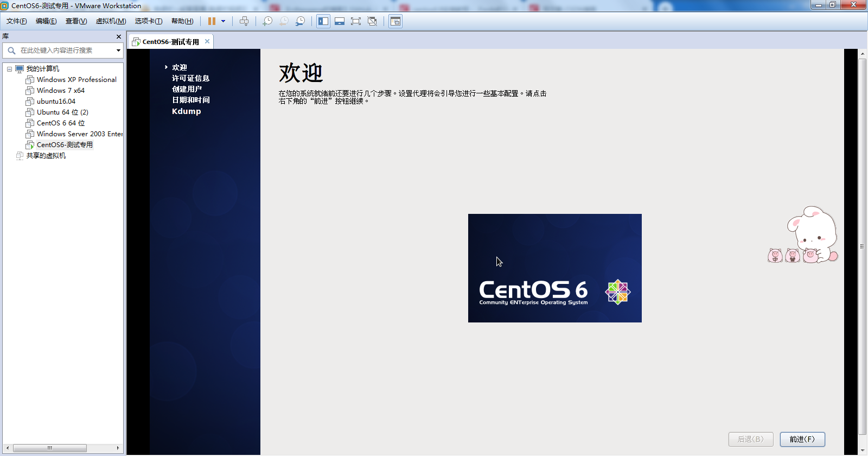This screenshot has width=868, height=456.
Task: Open the library search dropdown arrow
Action: 118,50
